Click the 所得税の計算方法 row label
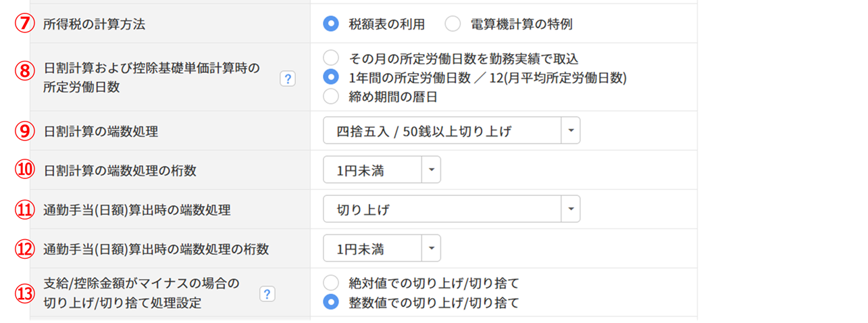Image resolution: width=868 pixels, height=323 pixels. tap(94, 25)
